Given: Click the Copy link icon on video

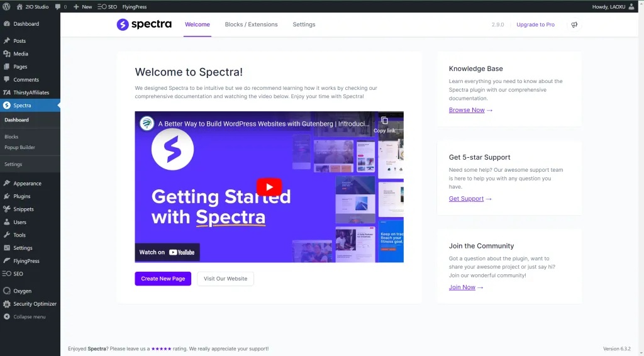Looking at the screenshot, I should (x=384, y=124).
